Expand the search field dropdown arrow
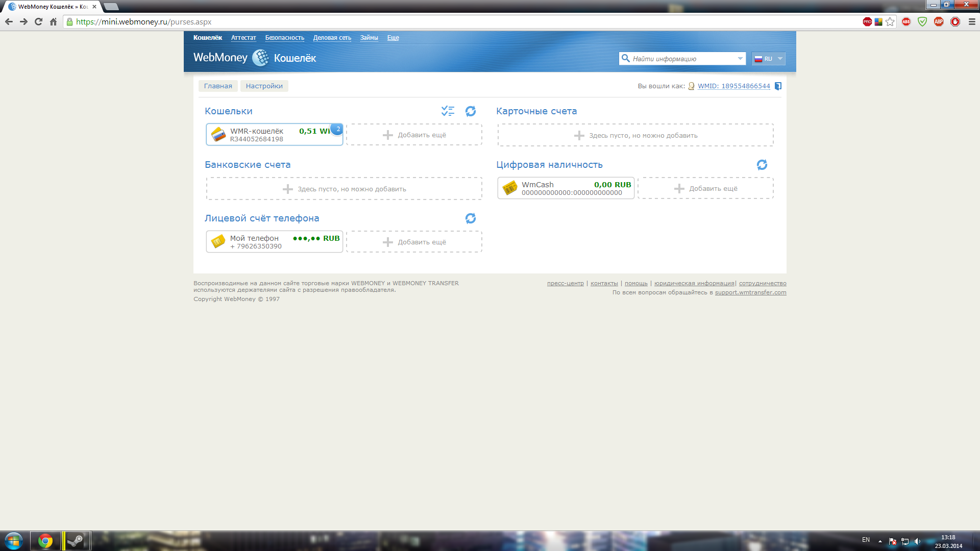 (x=740, y=59)
